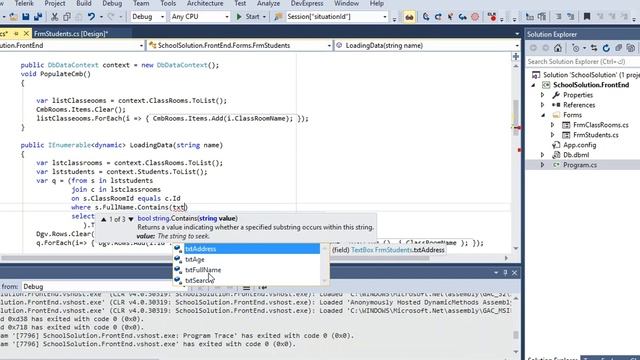Open the Window menu
The width and height of the screenshot is (640, 360).
point(346,4)
